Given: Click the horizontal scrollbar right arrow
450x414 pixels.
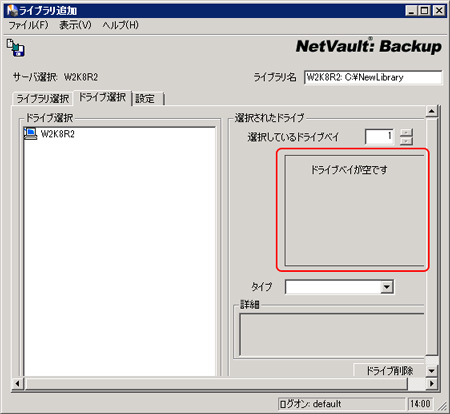Looking at the screenshot, I should click(x=431, y=384).
